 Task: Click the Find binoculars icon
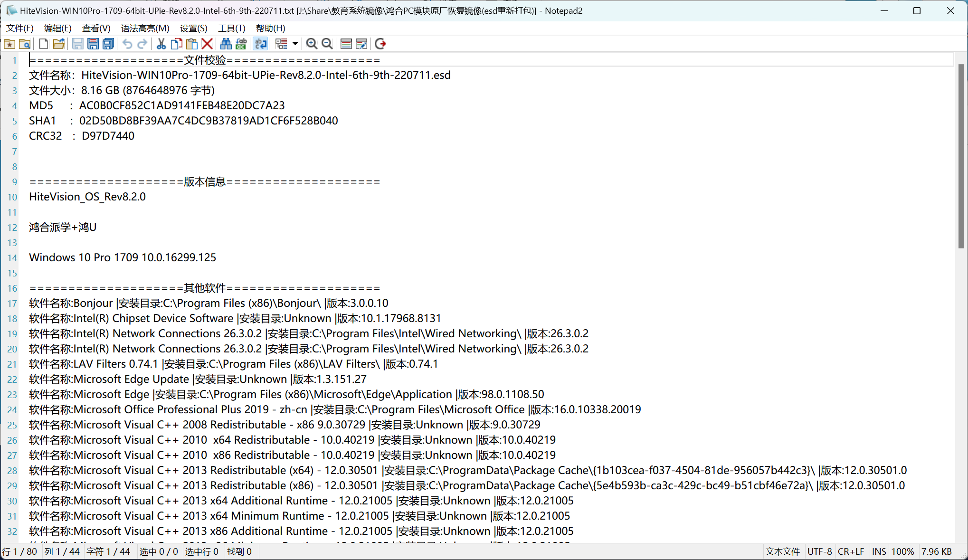click(x=226, y=44)
